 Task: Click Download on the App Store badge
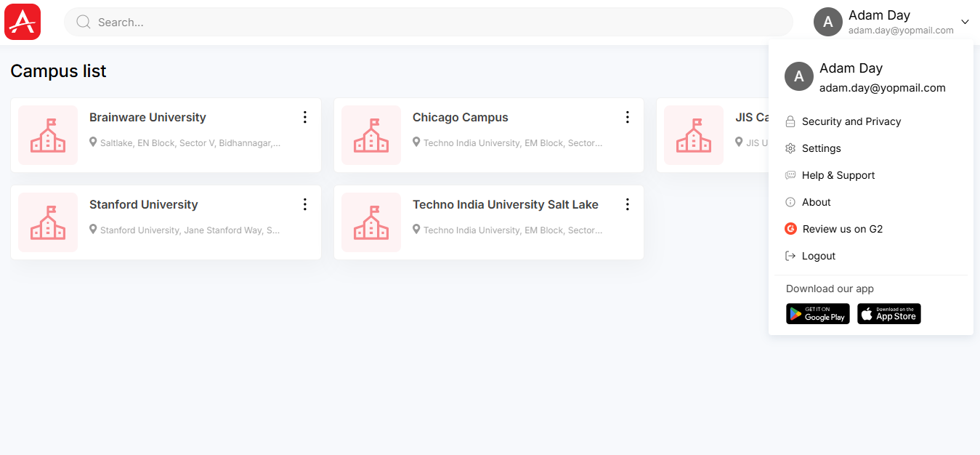(889, 314)
